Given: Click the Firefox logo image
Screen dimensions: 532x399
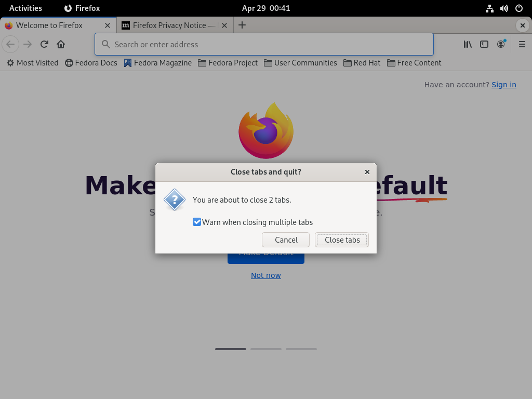Looking at the screenshot, I should pyautogui.click(x=266, y=130).
